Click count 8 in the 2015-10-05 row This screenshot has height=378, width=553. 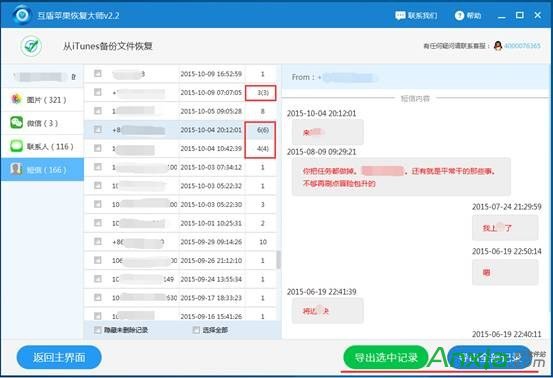click(263, 111)
